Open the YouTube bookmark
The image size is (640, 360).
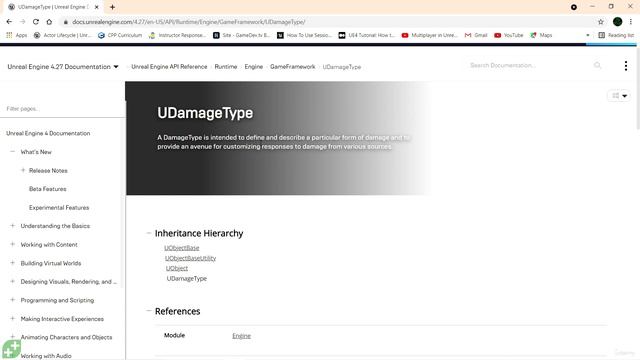[509, 36]
